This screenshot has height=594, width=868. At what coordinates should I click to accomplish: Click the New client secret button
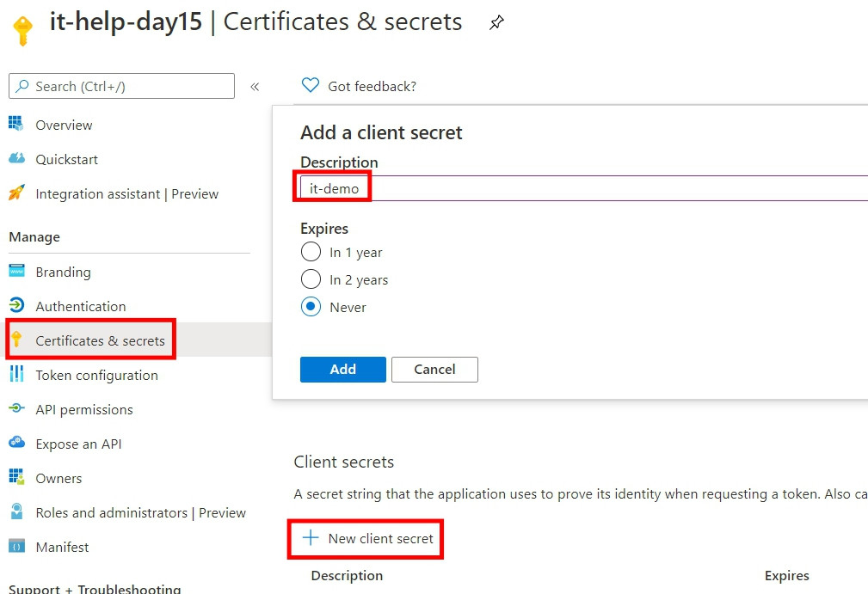tap(368, 539)
